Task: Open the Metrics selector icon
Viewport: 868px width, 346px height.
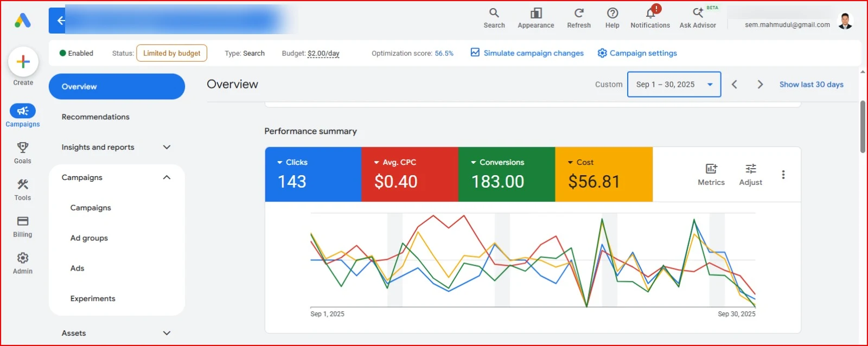Action: 711,175
